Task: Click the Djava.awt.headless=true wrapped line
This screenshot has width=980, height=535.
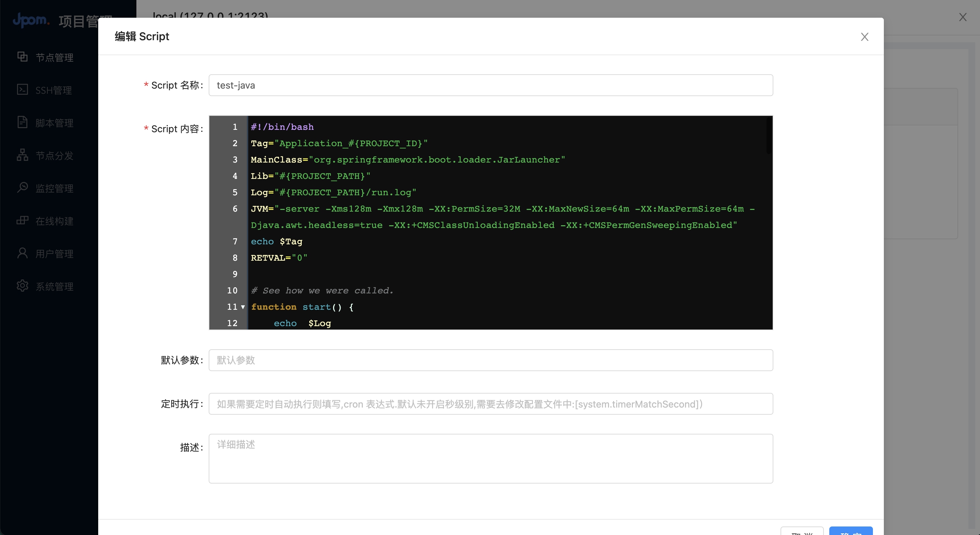Action: [x=494, y=225]
